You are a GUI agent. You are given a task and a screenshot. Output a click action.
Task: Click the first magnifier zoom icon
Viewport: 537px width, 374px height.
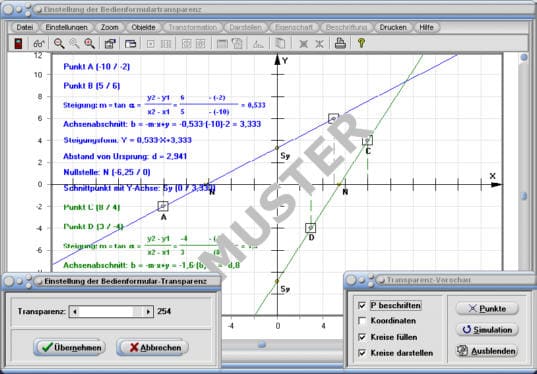(59, 43)
